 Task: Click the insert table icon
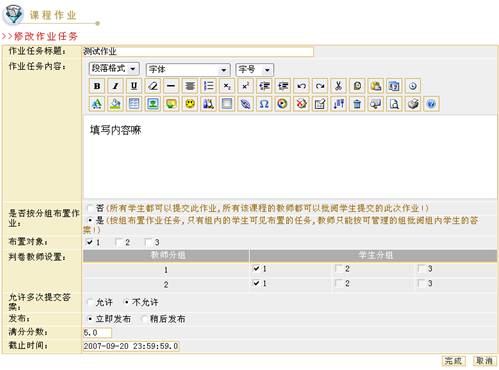point(134,104)
